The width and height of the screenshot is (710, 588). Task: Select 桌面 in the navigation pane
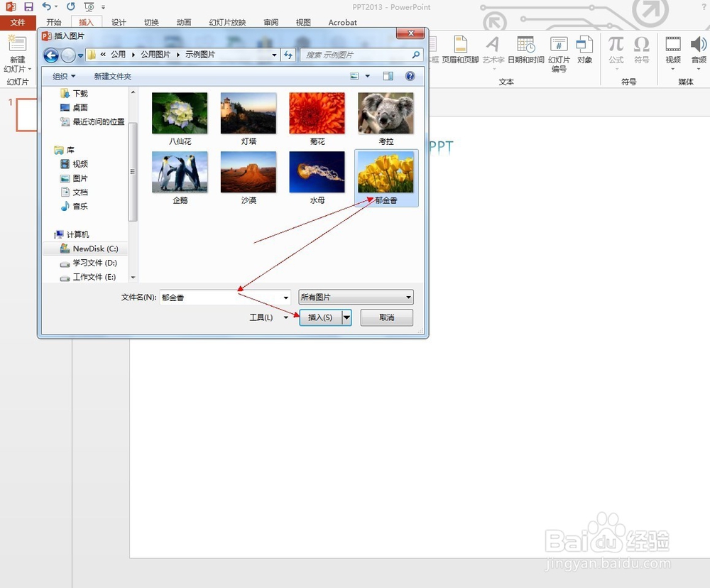tap(75, 107)
